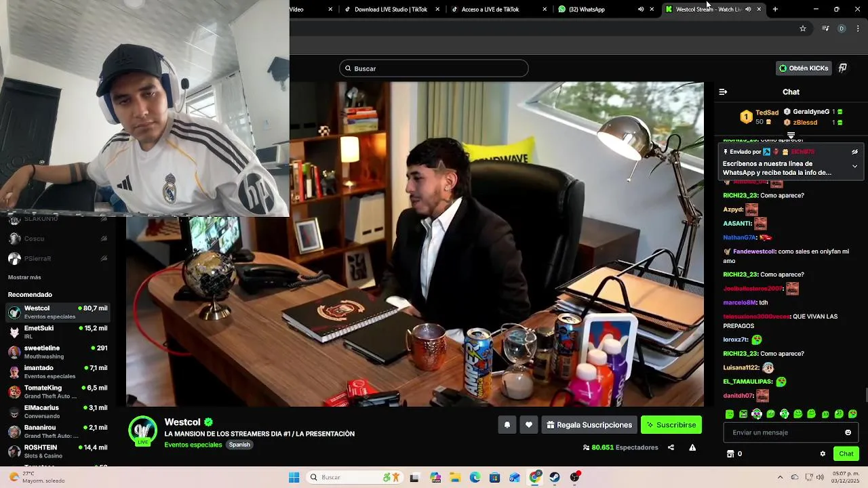The image size is (868, 488).
Task: Open TomateKing recommended channel
Action: pos(58,392)
